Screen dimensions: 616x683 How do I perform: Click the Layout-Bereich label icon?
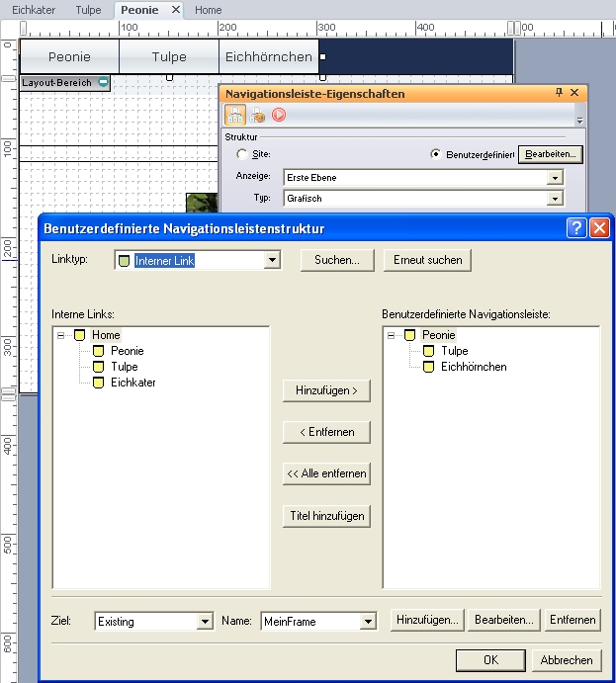[103, 83]
